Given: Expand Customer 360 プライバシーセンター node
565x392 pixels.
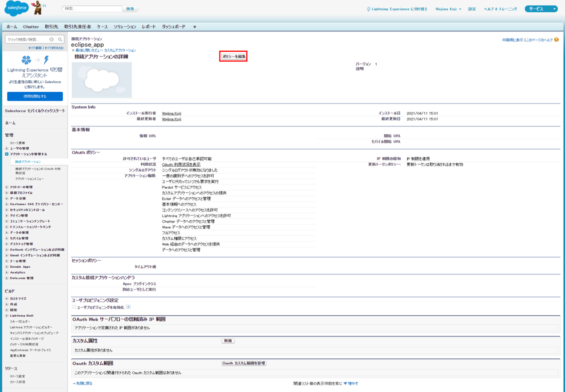Looking at the screenshot, I should coord(7,204).
